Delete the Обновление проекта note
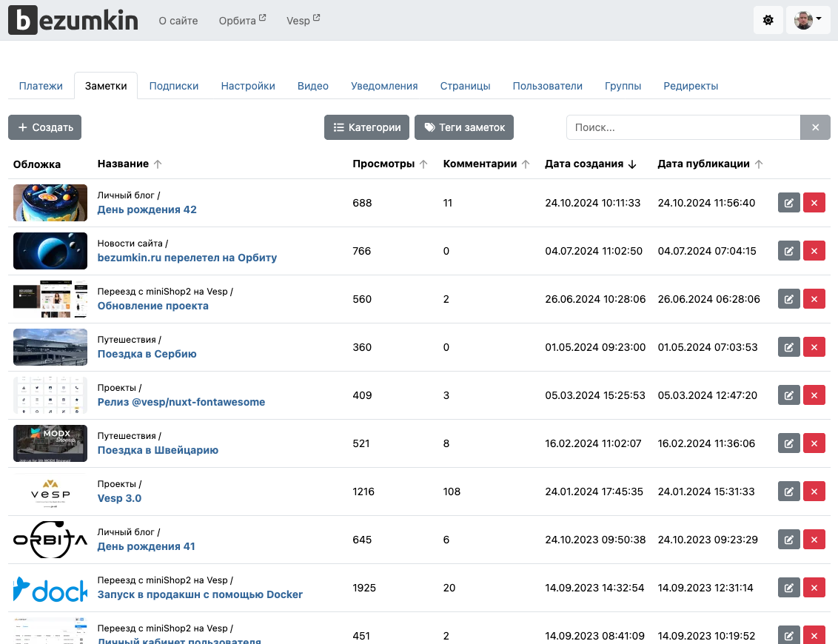 coord(814,299)
